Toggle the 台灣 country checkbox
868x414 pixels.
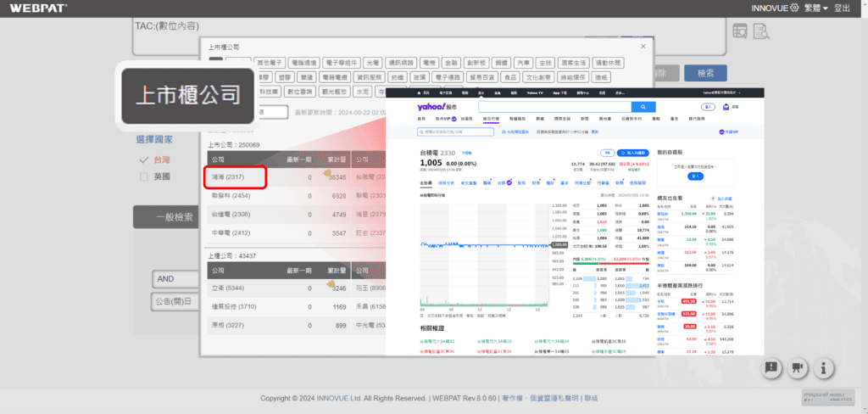click(144, 159)
